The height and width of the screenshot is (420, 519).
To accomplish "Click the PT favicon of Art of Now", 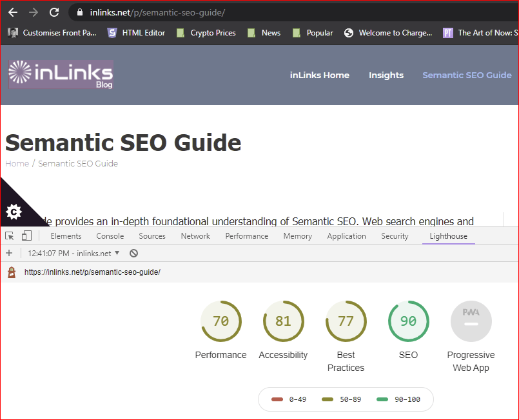I will pyautogui.click(x=448, y=33).
